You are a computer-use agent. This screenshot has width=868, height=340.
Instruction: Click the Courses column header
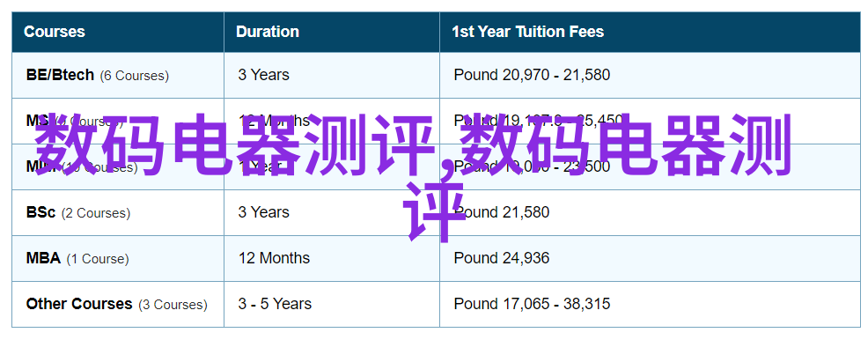pyautogui.click(x=55, y=32)
